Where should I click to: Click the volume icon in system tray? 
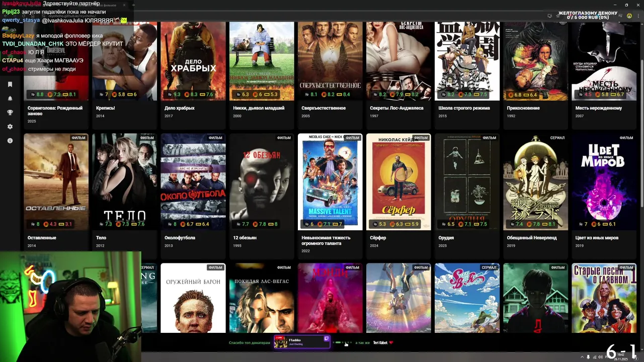(x=601, y=357)
